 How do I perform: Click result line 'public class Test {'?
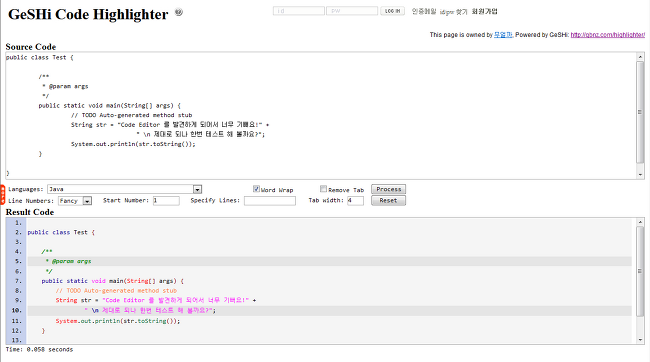61,233
